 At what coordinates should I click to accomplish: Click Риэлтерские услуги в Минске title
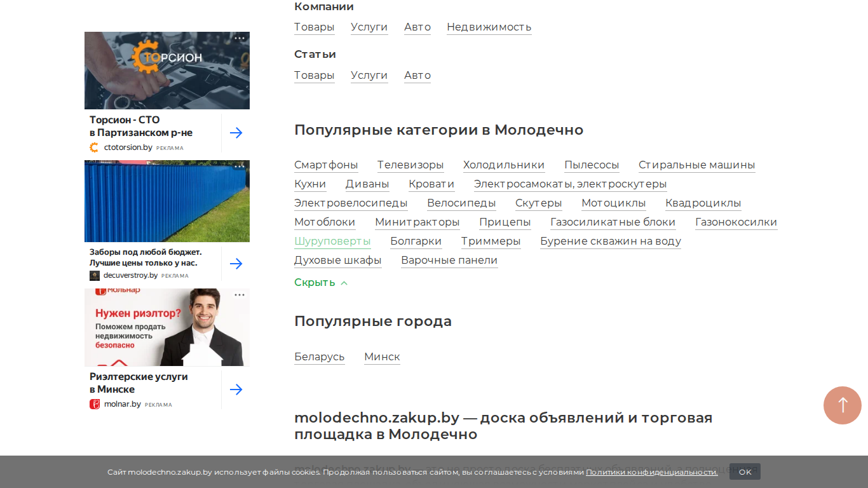(x=139, y=383)
